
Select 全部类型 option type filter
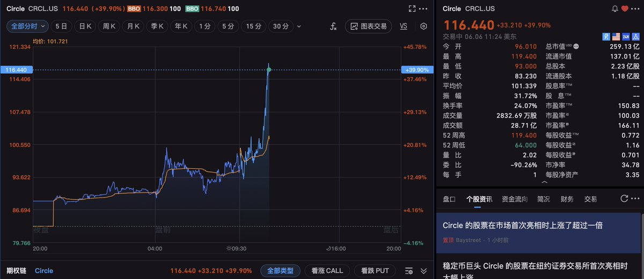280,270
